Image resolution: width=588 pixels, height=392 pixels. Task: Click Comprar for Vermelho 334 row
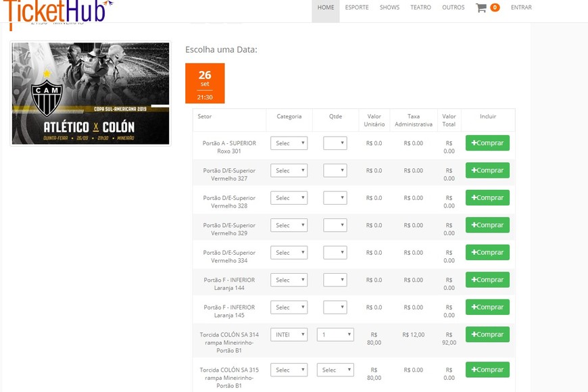[x=487, y=252]
